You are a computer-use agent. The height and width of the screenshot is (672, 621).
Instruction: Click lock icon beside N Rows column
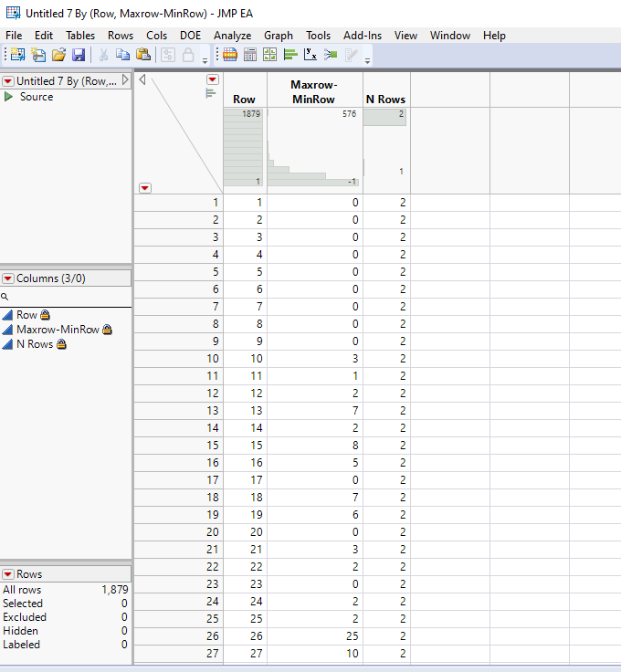[62, 344]
